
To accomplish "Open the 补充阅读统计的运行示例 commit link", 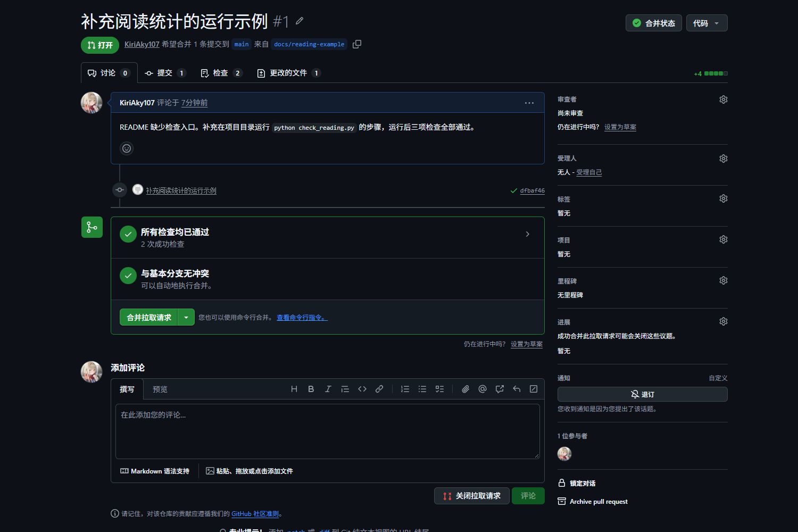I will coord(181,190).
